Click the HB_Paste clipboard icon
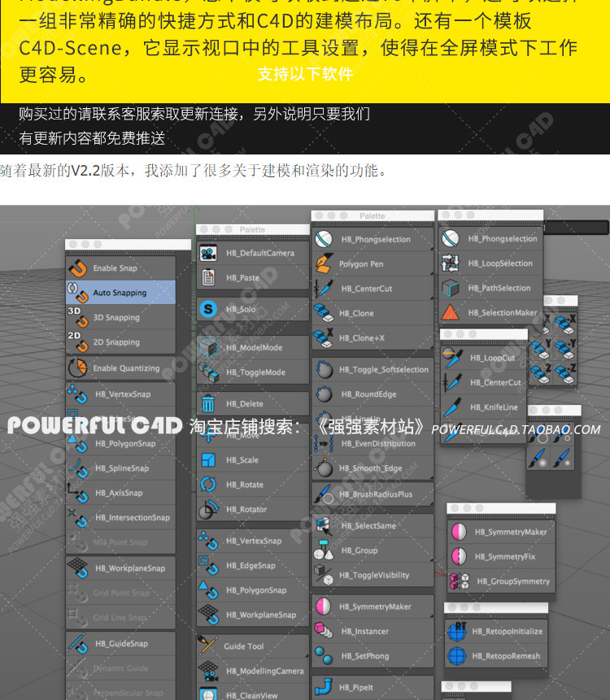Image resolution: width=610 pixels, height=700 pixels. [208, 277]
